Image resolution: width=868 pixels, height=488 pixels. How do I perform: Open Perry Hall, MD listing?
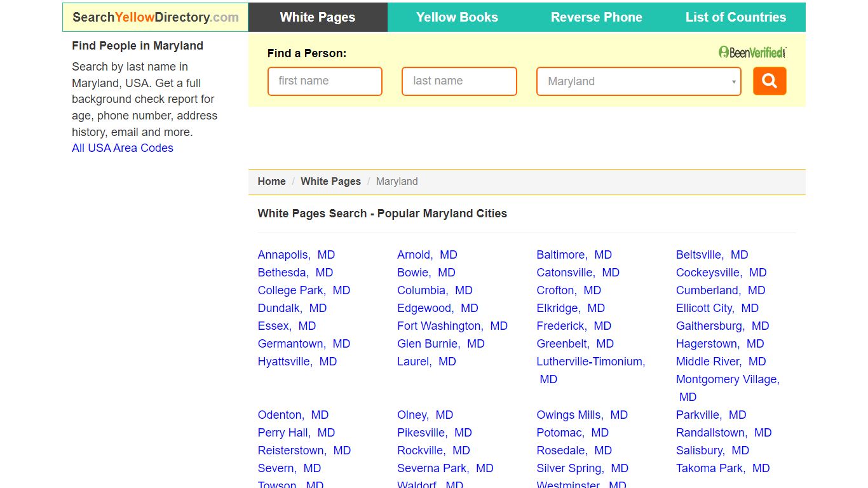(x=296, y=433)
